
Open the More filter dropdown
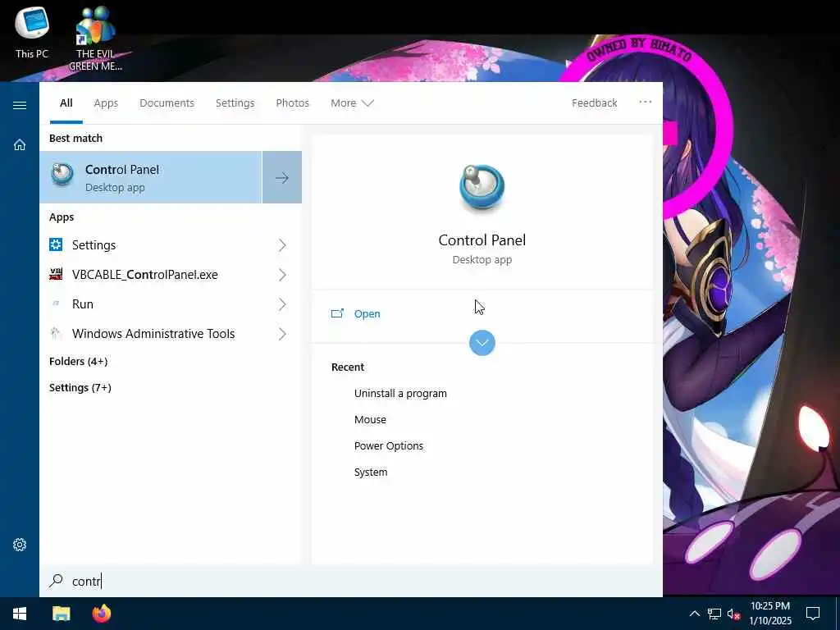point(352,103)
